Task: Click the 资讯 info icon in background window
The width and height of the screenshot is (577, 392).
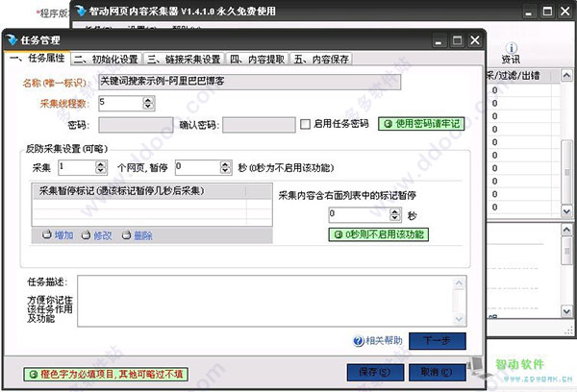Action: pyautogui.click(x=511, y=47)
